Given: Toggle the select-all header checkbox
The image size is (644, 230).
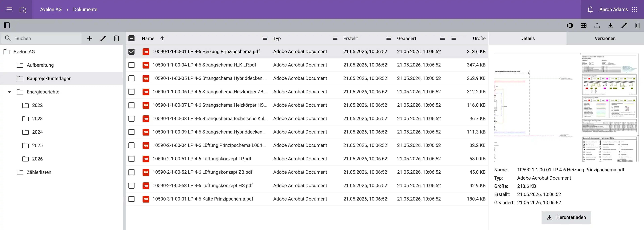Looking at the screenshot, I should [131, 39].
